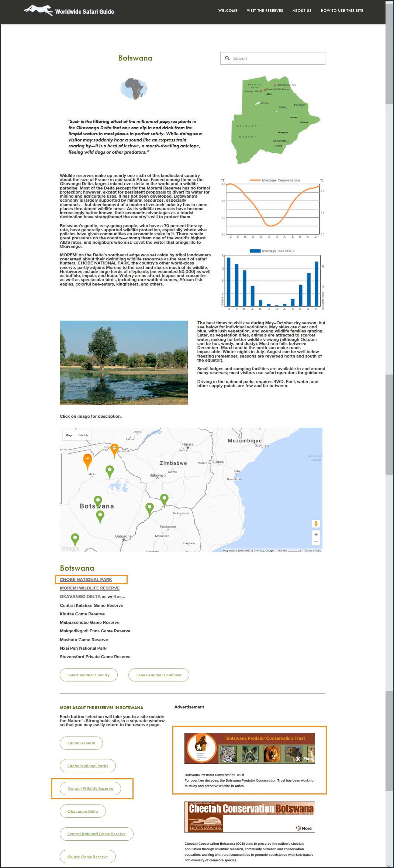Open How To Use This Site

(x=342, y=10)
